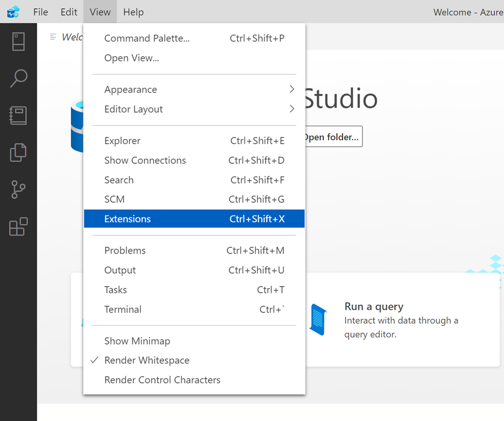Image resolution: width=504 pixels, height=421 pixels.
Task: Click the Extensions blocks icon in sidebar
Action: (18, 227)
